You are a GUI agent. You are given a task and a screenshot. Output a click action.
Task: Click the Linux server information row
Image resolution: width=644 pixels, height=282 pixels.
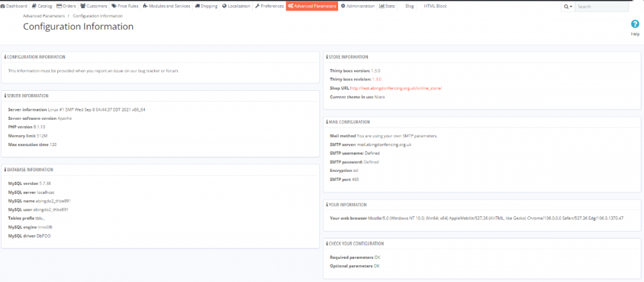point(77,109)
